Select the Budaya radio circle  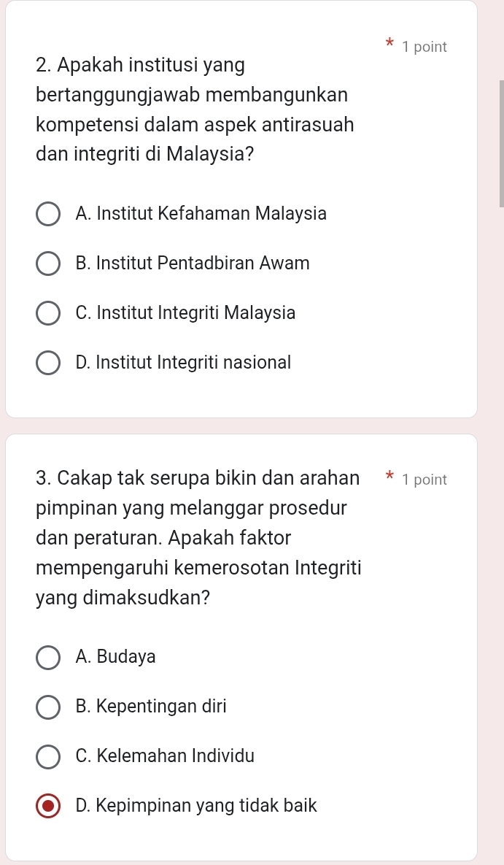pyautogui.click(x=49, y=657)
